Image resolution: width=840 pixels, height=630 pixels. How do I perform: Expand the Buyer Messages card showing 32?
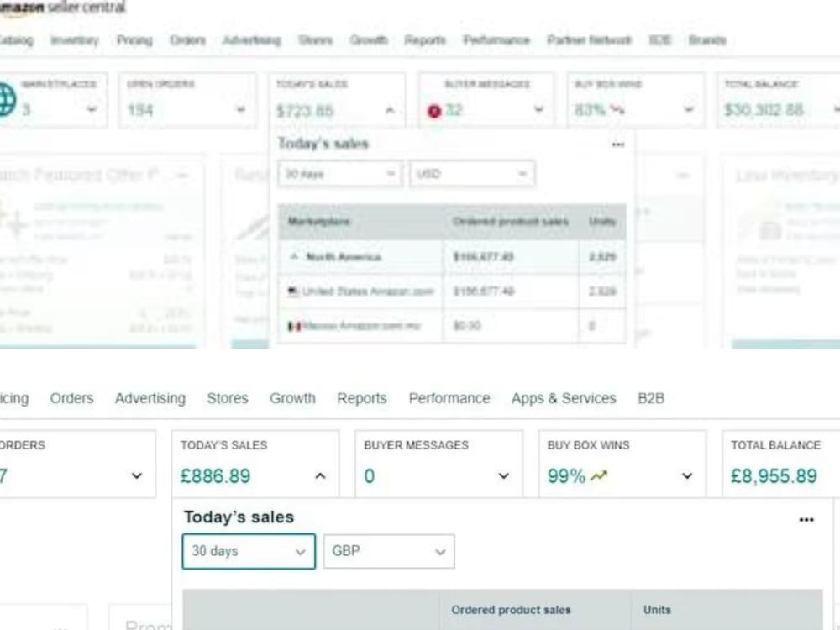(x=538, y=110)
